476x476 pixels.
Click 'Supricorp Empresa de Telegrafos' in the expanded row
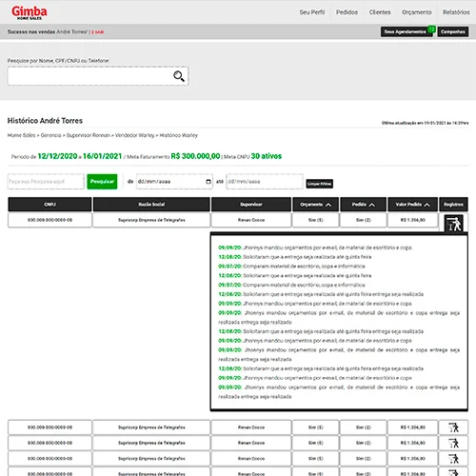tap(151, 220)
